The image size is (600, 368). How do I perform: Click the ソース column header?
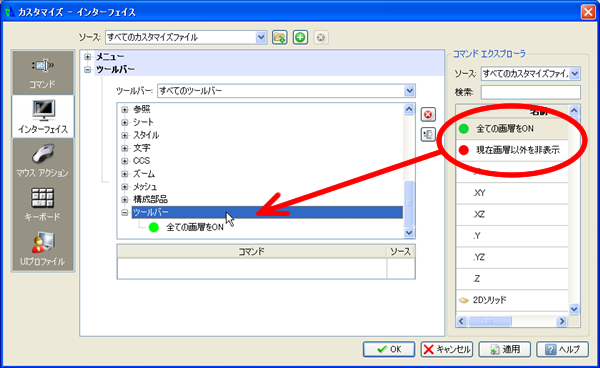click(x=401, y=251)
